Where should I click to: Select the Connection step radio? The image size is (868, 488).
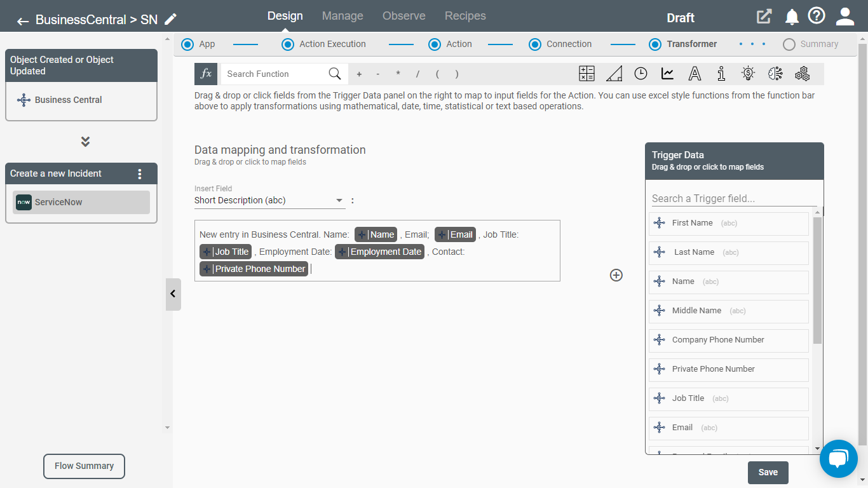pos(534,44)
